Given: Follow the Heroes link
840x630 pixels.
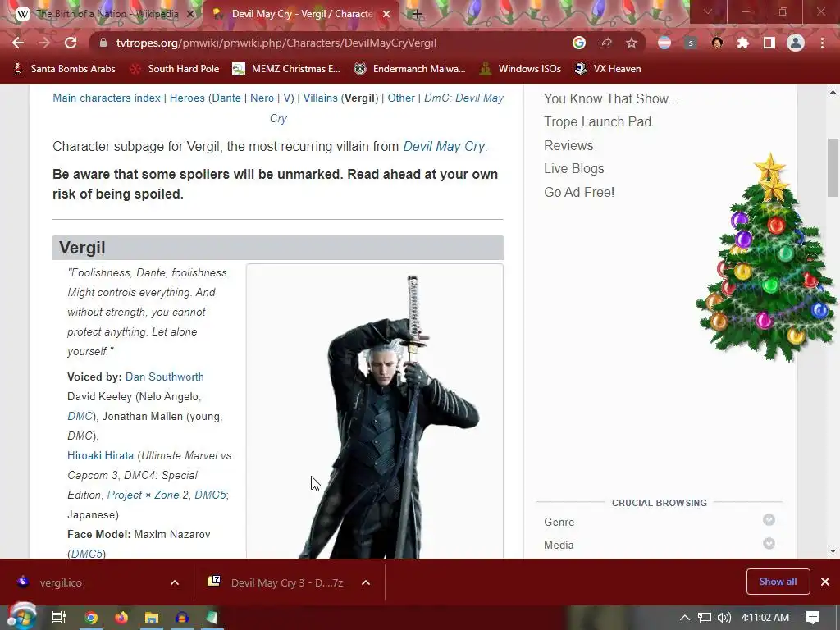Looking at the screenshot, I should (x=187, y=98).
